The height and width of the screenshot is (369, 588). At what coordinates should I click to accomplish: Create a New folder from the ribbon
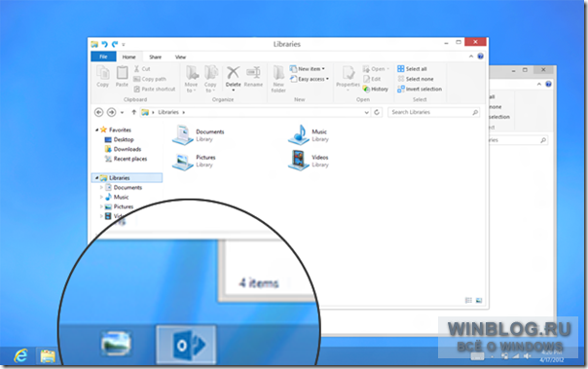click(278, 78)
